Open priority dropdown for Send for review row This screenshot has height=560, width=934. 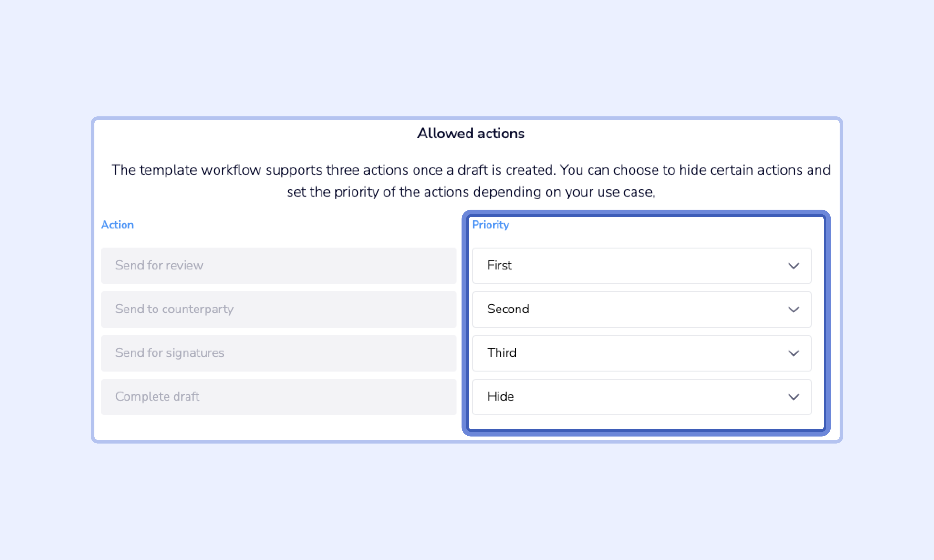641,266
